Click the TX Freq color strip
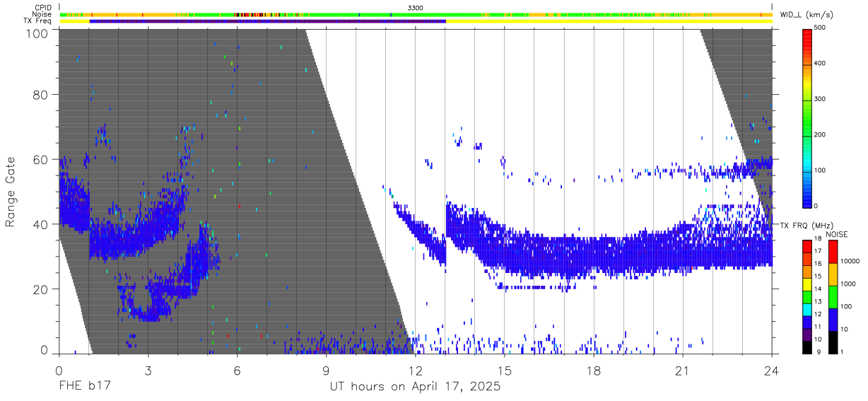Image resolution: width=868 pixels, height=401 pixels. coord(416,21)
